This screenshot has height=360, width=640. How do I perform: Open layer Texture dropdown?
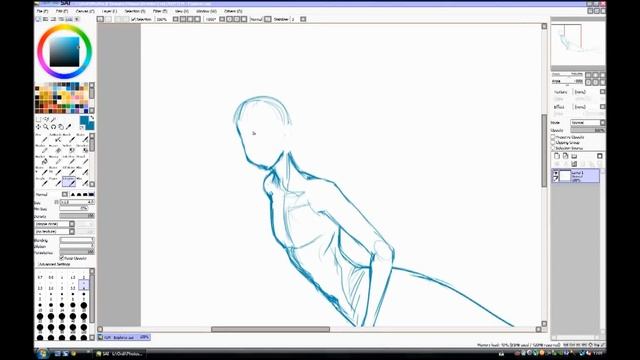pos(602,92)
